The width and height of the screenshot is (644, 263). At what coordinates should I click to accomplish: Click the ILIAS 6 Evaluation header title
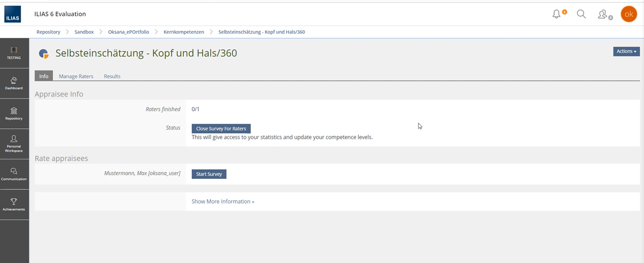coord(60,14)
